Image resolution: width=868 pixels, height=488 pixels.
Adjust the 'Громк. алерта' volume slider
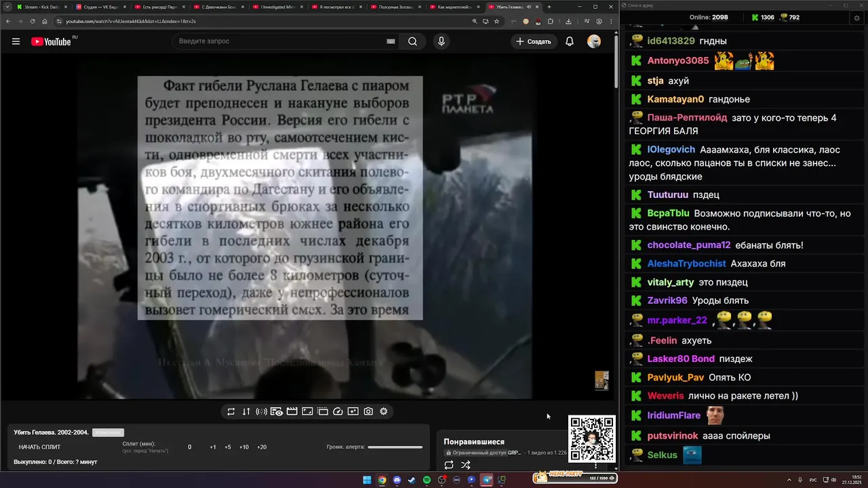395,447
